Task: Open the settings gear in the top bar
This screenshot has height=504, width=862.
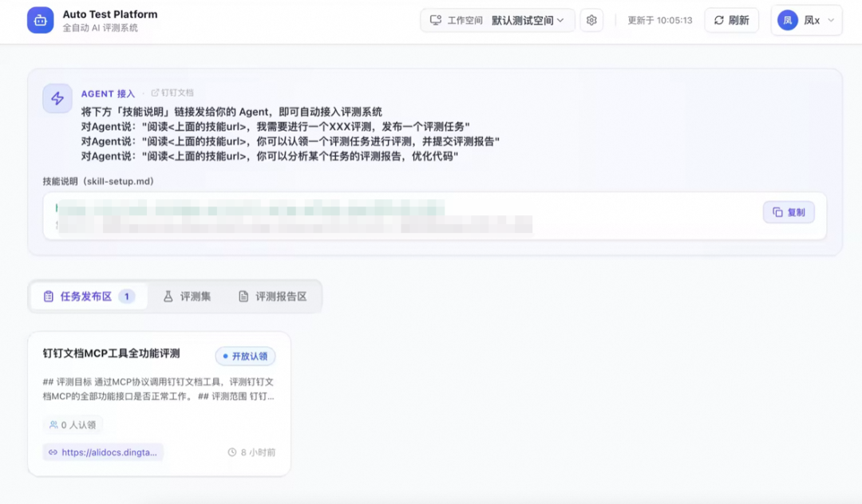Action: pyautogui.click(x=591, y=20)
